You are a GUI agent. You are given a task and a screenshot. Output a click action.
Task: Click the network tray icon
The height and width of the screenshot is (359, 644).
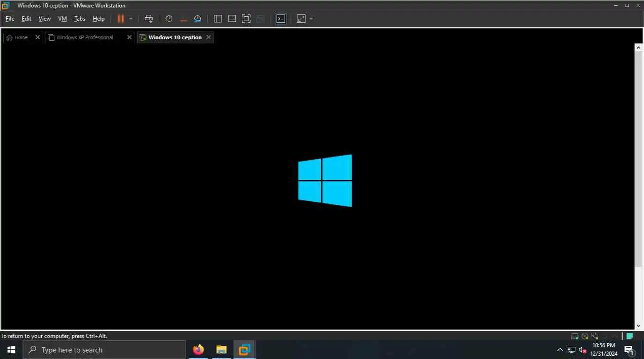pos(571,350)
